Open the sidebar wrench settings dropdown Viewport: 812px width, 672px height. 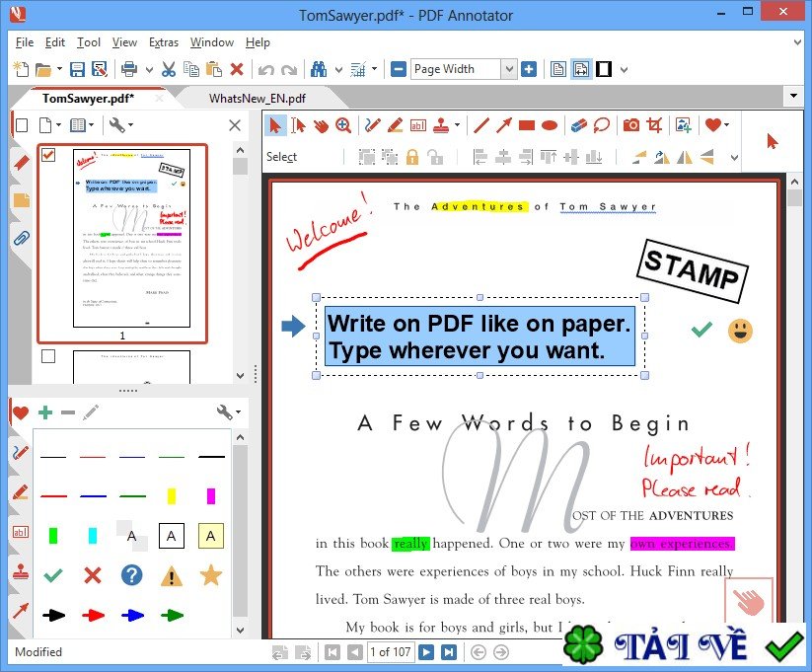click(x=121, y=125)
